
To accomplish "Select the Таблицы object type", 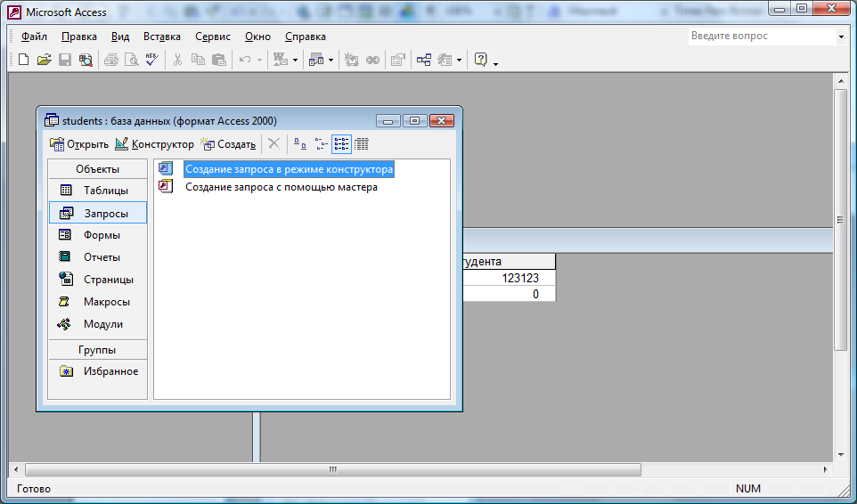I will pos(98,190).
